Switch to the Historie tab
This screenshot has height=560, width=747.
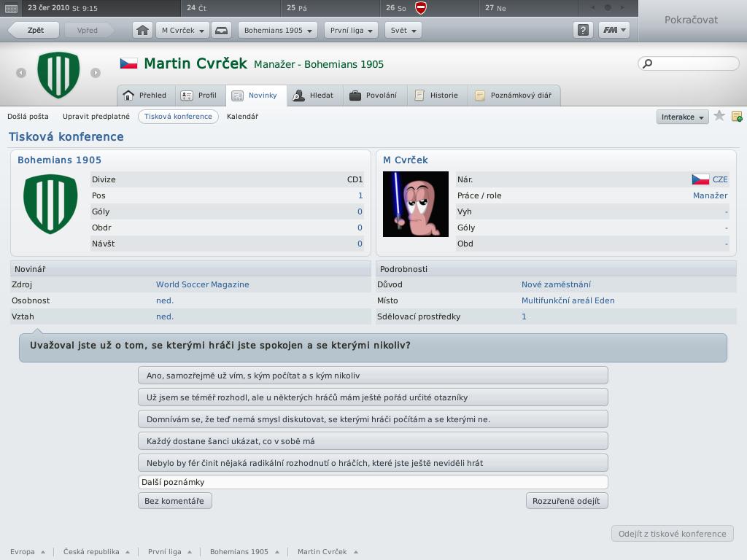(x=436, y=96)
